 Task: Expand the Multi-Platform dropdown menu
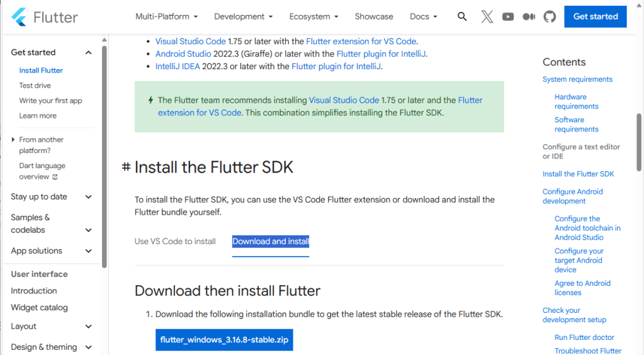(166, 17)
